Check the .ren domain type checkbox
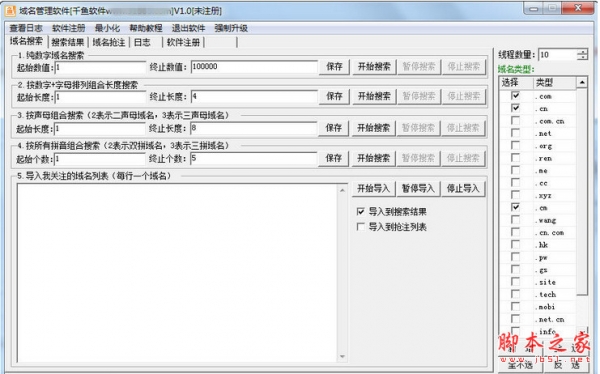This screenshot has width=600, height=374. [515, 158]
